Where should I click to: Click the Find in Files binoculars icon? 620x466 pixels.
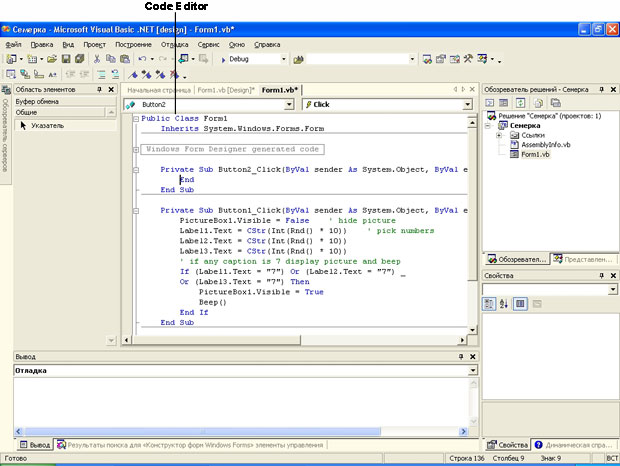[299, 60]
